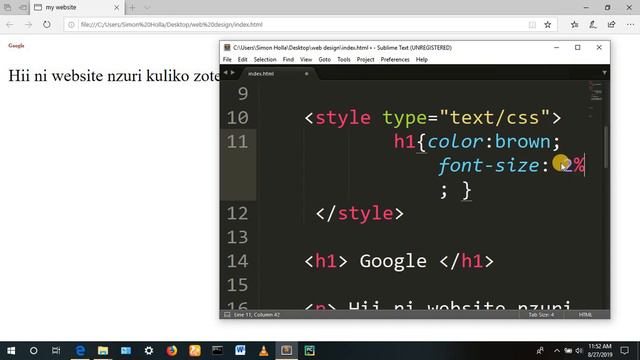
Task: Open VLC media player from taskbar
Action: pos(264,351)
